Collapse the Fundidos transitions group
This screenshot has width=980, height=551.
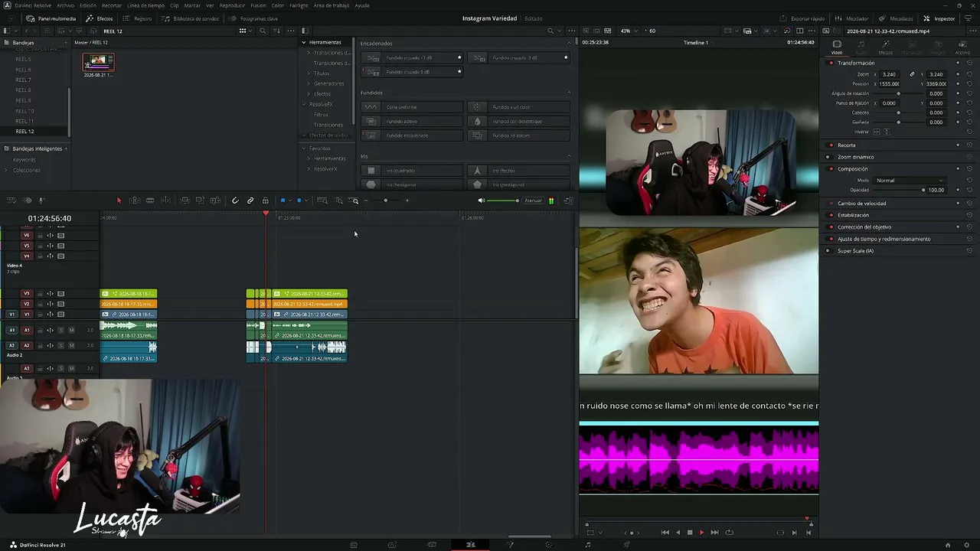568,93
